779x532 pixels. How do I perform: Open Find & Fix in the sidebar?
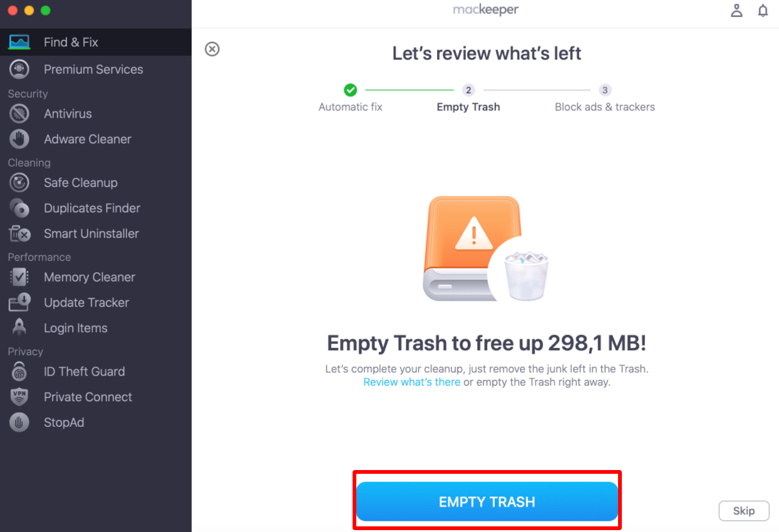95,42
